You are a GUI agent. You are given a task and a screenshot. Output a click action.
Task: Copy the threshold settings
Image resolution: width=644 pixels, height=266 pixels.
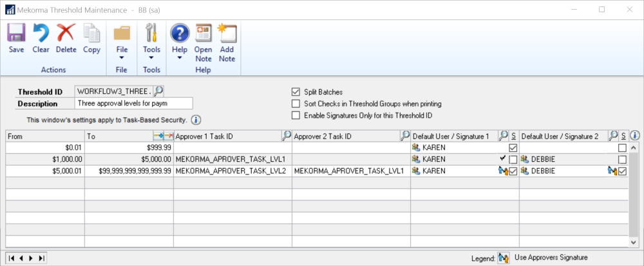click(91, 38)
